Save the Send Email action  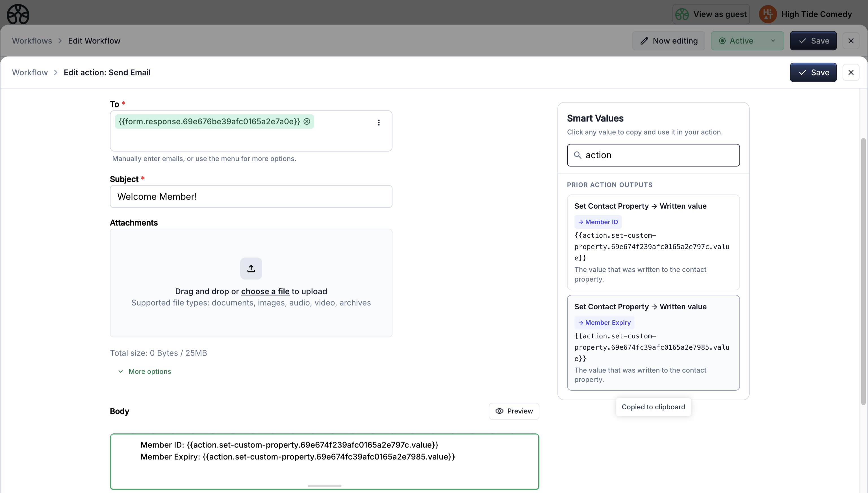813,72
